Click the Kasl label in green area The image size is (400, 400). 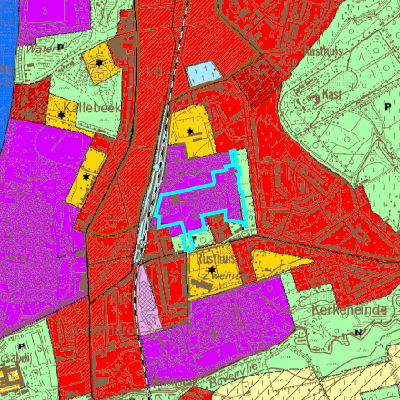click(331, 95)
